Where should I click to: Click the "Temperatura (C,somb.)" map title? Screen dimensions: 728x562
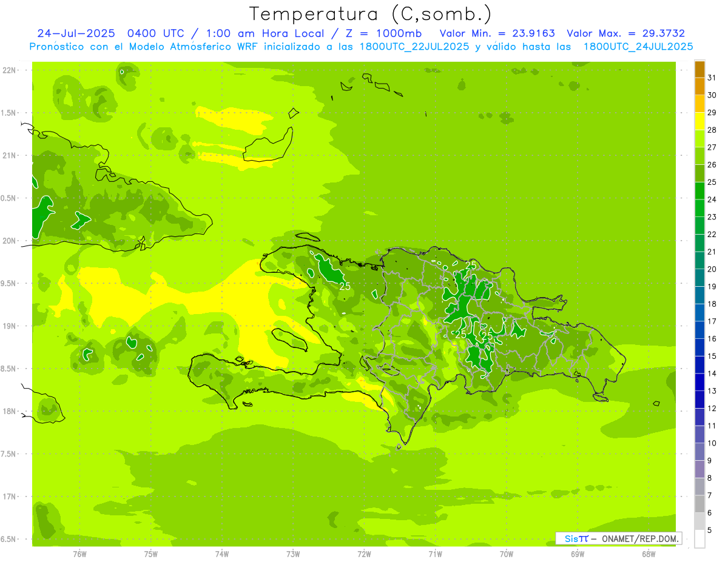click(x=371, y=14)
